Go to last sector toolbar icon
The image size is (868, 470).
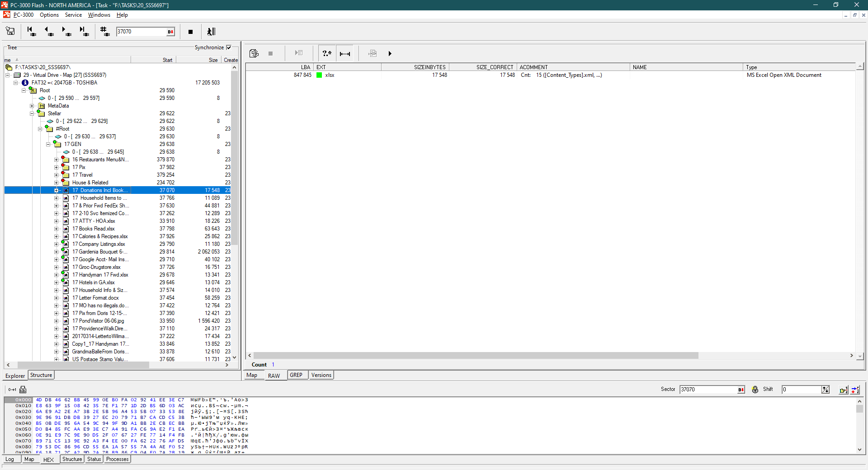pyautogui.click(x=84, y=31)
